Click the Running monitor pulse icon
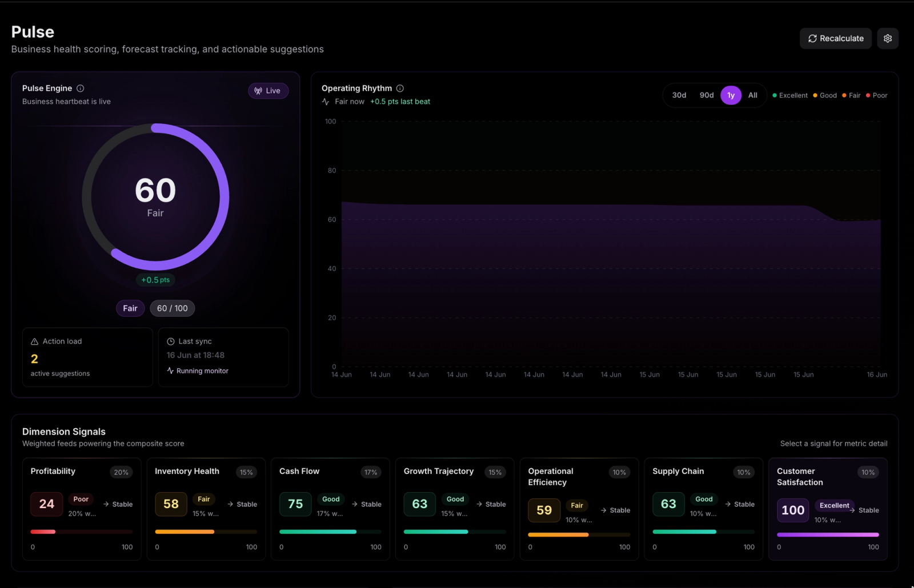The width and height of the screenshot is (914, 588). (x=170, y=370)
